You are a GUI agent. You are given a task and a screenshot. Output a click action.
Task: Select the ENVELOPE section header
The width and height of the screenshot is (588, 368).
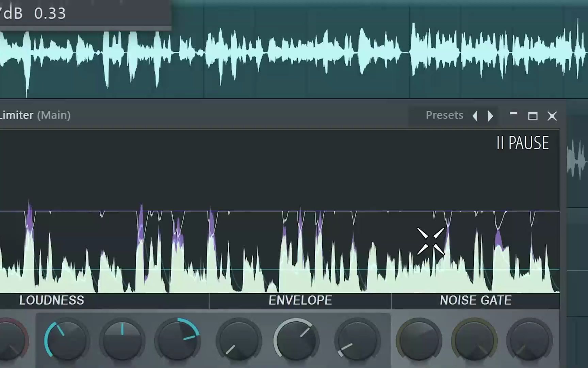pyautogui.click(x=300, y=301)
